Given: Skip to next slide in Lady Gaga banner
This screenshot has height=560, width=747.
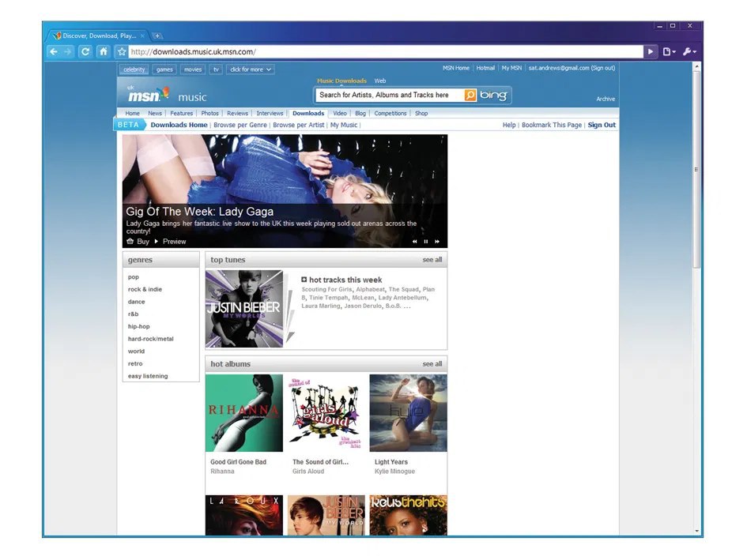Looking at the screenshot, I should tap(437, 242).
